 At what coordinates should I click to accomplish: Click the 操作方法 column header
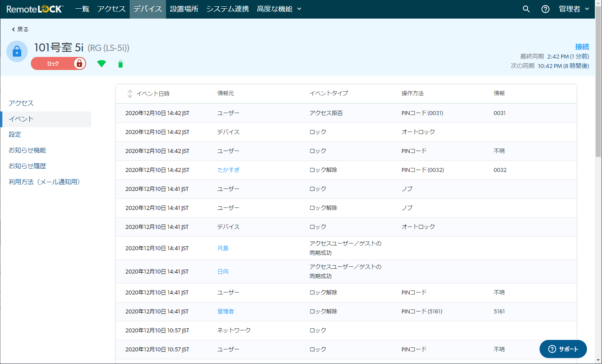[413, 93]
